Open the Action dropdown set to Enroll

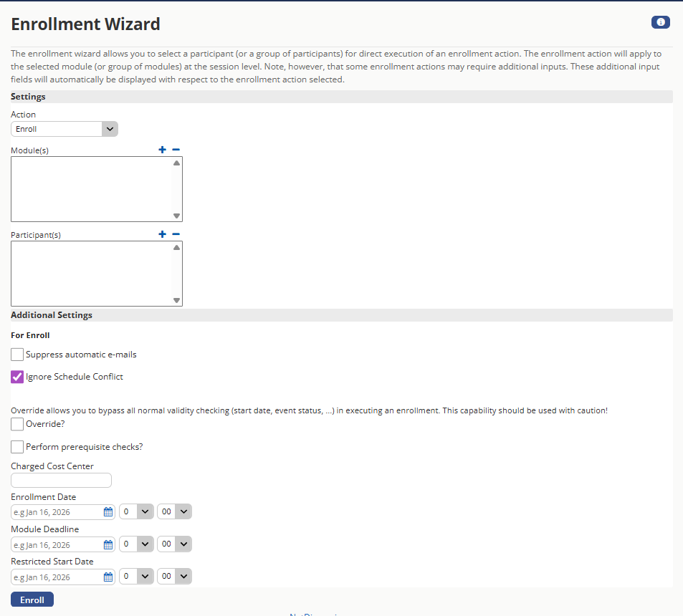point(65,129)
